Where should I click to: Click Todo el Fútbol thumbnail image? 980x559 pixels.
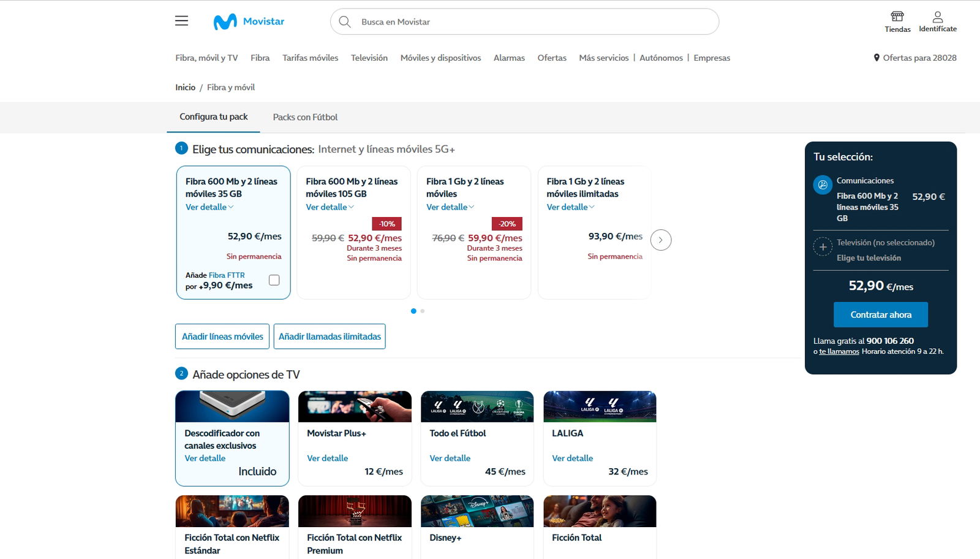pyautogui.click(x=477, y=406)
